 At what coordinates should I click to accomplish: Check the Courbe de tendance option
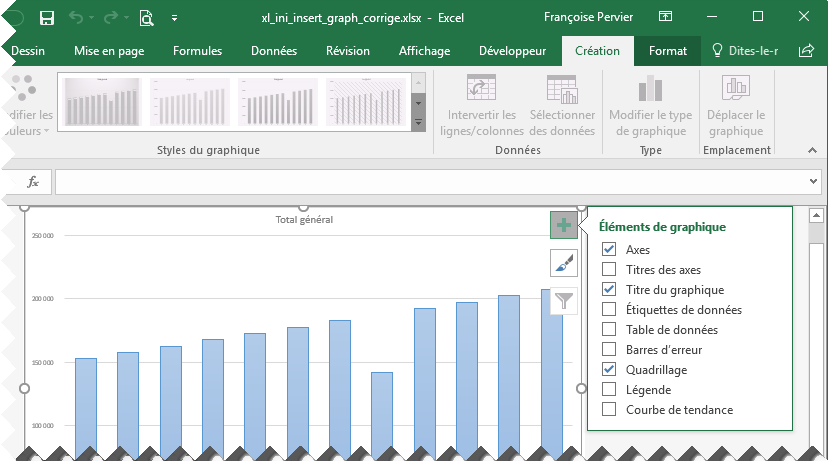point(609,410)
